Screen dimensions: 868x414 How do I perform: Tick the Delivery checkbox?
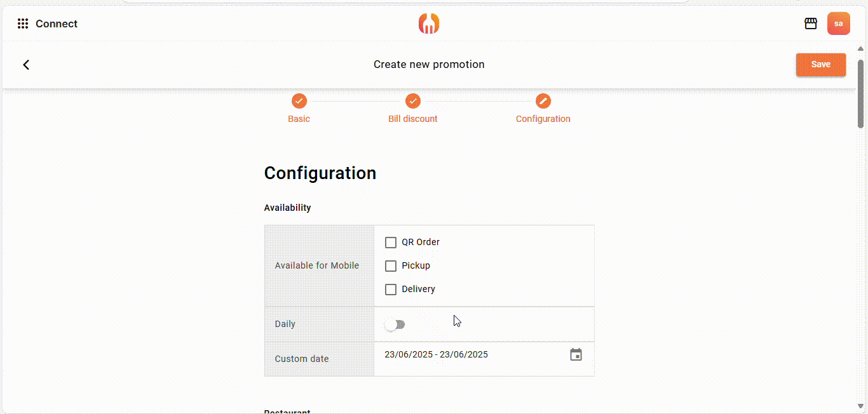(x=391, y=290)
